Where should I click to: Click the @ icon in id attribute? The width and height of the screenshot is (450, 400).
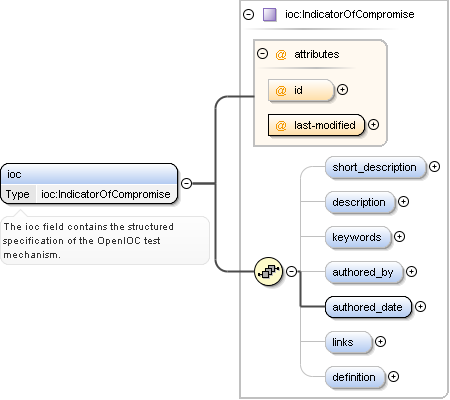pyautogui.click(x=281, y=90)
